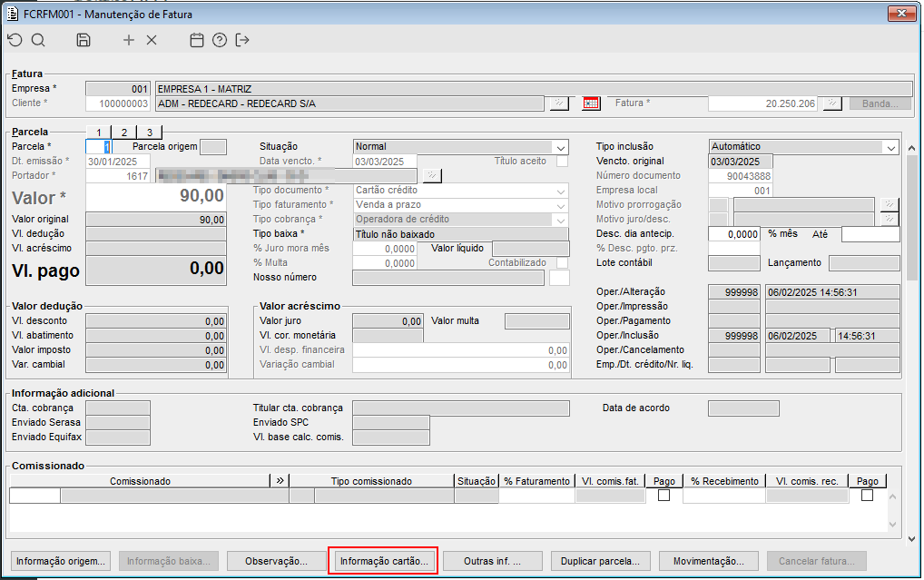Open the help question mark icon

click(x=220, y=40)
